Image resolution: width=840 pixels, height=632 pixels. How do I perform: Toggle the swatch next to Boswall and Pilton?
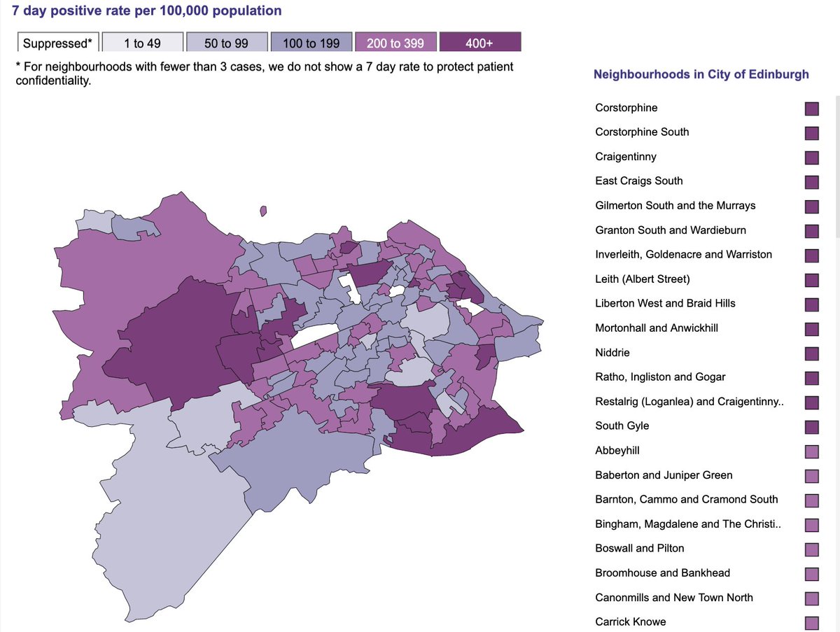[x=811, y=549]
